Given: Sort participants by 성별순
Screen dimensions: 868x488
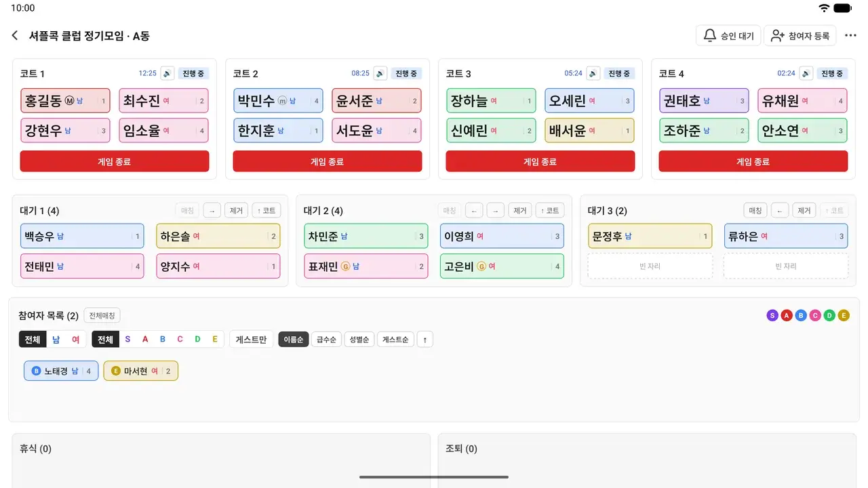Looking at the screenshot, I should (359, 340).
